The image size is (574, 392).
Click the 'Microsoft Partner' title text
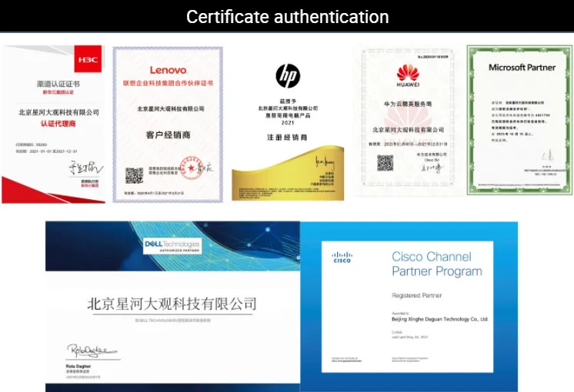click(522, 68)
